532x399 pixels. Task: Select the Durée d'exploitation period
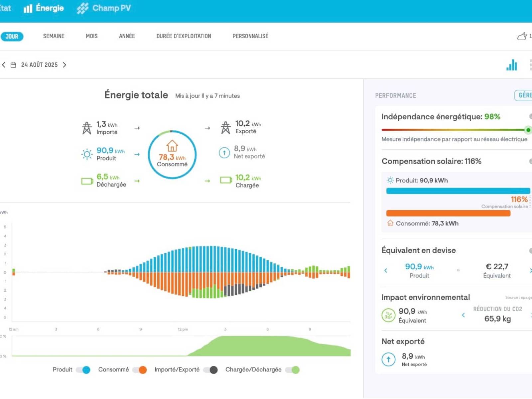tap(184, 36)
